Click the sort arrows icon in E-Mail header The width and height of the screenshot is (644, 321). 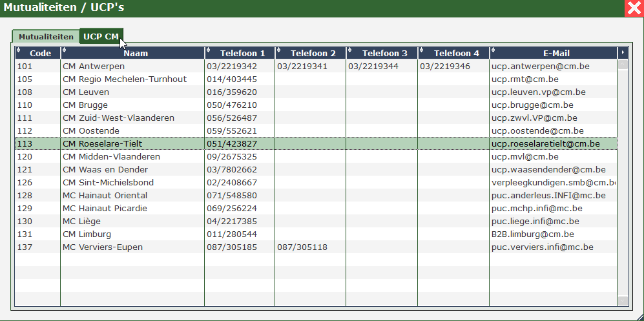tap(493, 50)
